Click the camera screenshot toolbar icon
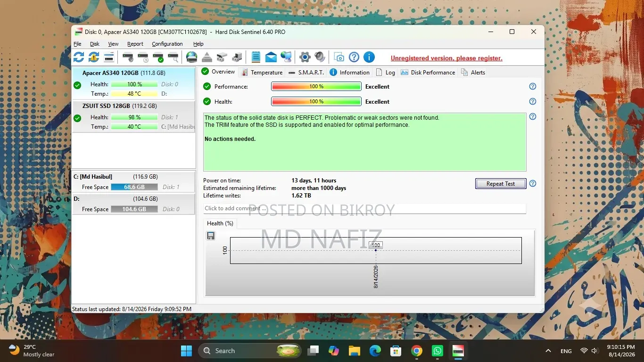This screenshot has height=362, width=644. tap(339, 58)
